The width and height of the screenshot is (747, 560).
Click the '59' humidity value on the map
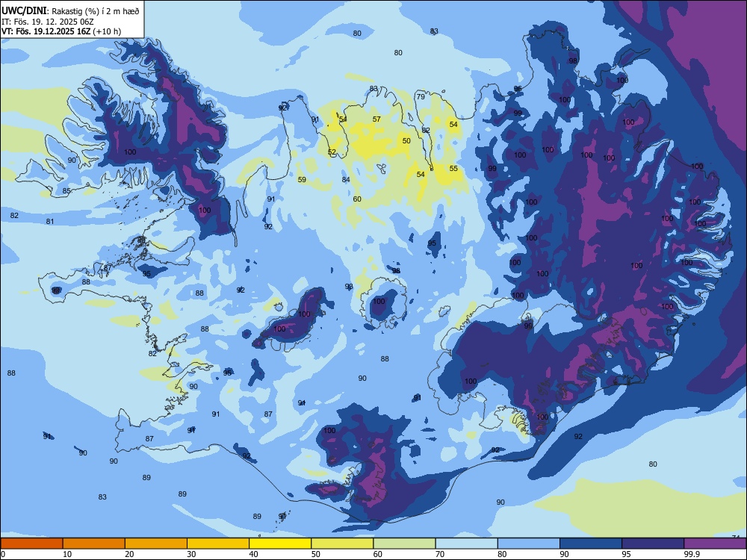302,180
